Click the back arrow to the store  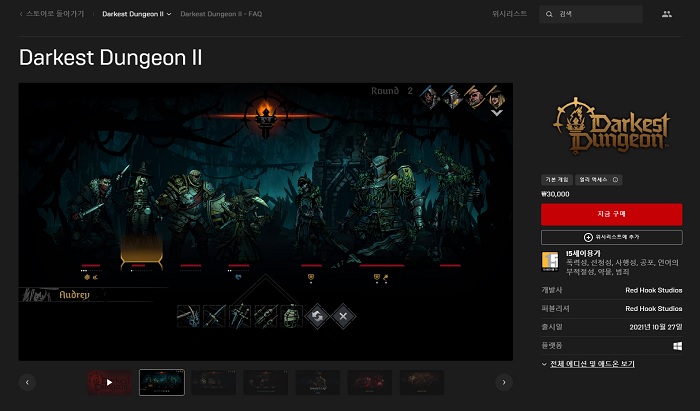tap(22, 15)
